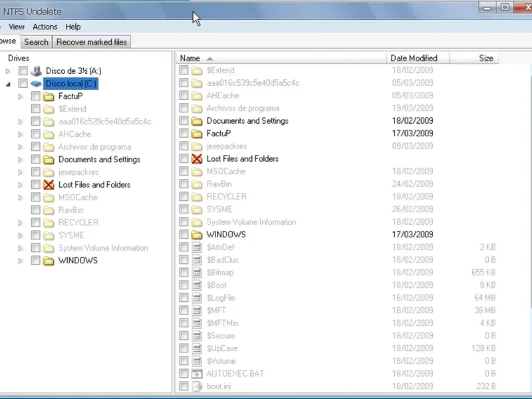Expand the Disco de 3½ (A:) drive node
Viewport: 532px width, 399px height.
tap(8, 71)
